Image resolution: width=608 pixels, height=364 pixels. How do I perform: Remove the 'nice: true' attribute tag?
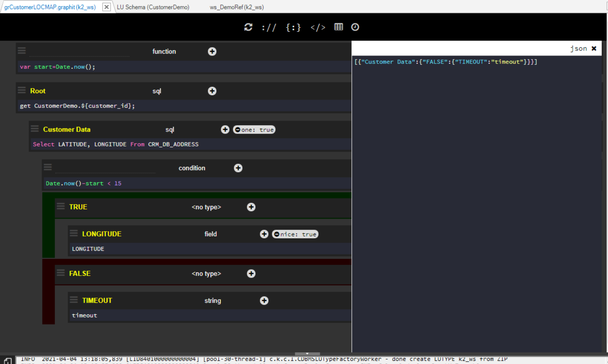pyautogui.click(x=276, y=234)
